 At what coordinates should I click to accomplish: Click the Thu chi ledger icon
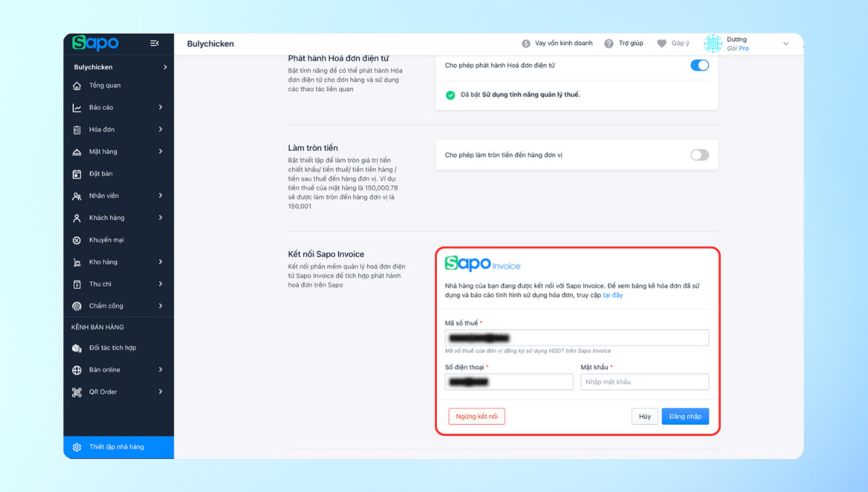pos(77,284)
